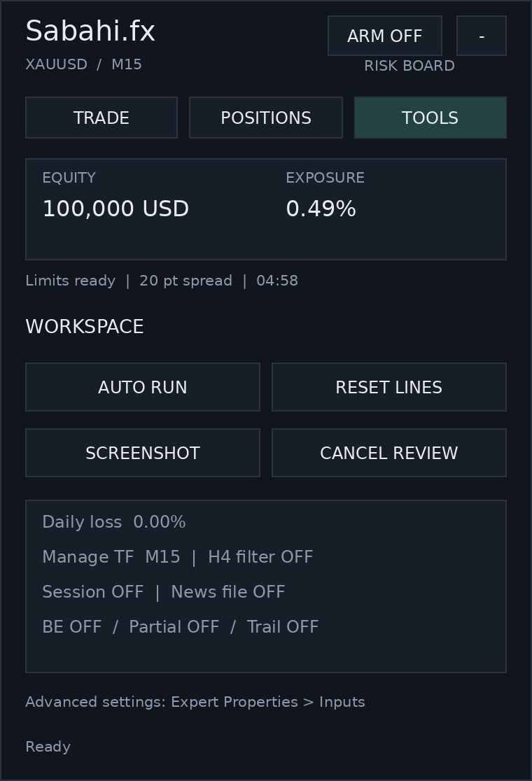Start AUTO RUN in workspace
Screen dimensions: 532x781
143,387
